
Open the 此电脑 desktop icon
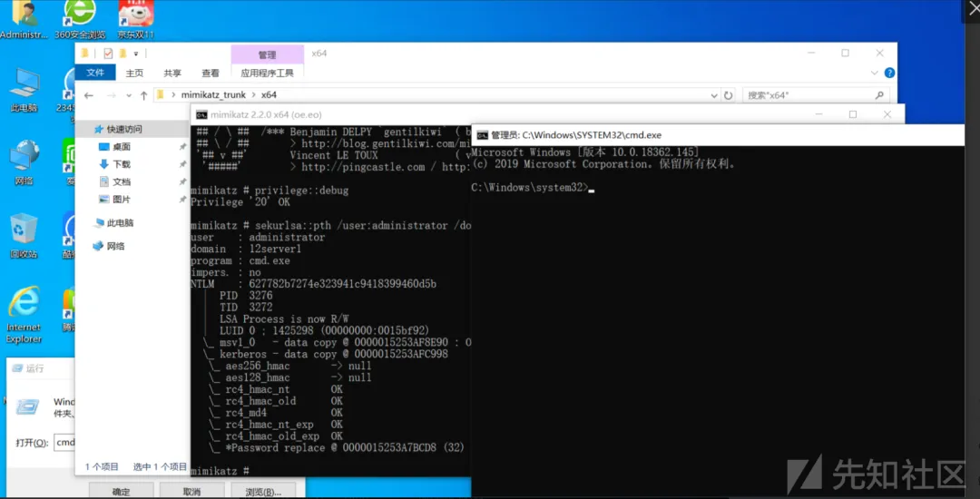[x=24, y=90]
